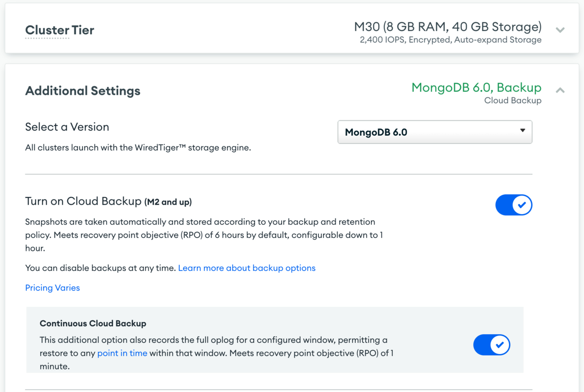The image size is (584, 392).
Task: Click the green MongoDB 6.0, Backup summary
Action: click(x=475, y=88)
